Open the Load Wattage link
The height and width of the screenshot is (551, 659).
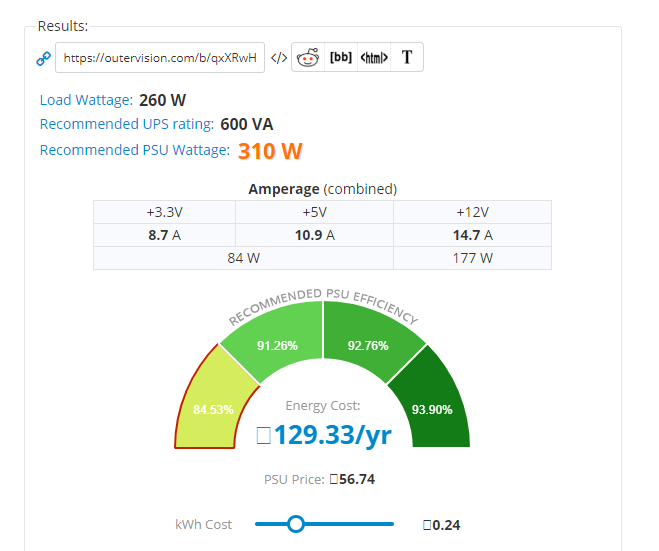pos(86,100)
